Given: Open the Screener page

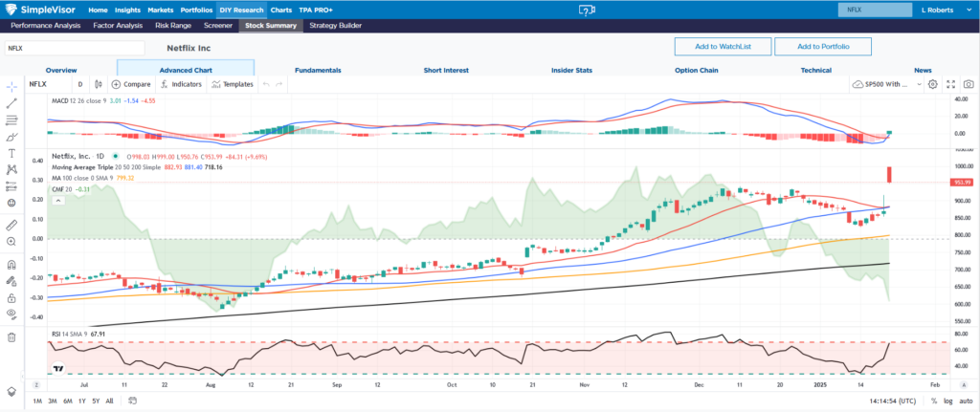Looking at the screenshot, I should (218, 26).
